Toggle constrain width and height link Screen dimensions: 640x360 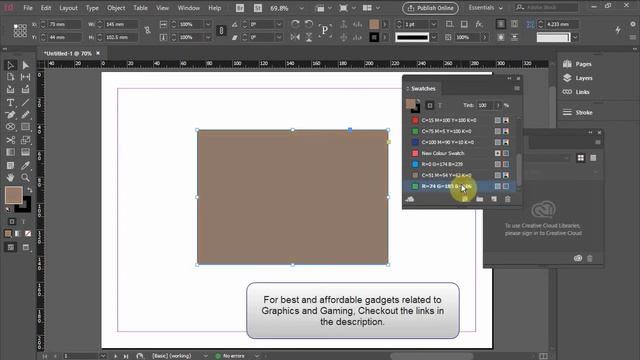point(147,31)
